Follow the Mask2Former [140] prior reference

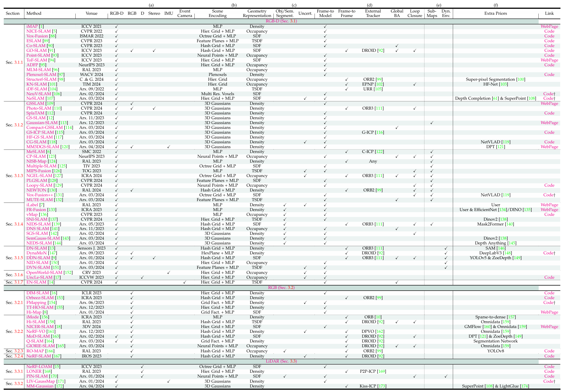pyautogui.click(x=496, y=224)
